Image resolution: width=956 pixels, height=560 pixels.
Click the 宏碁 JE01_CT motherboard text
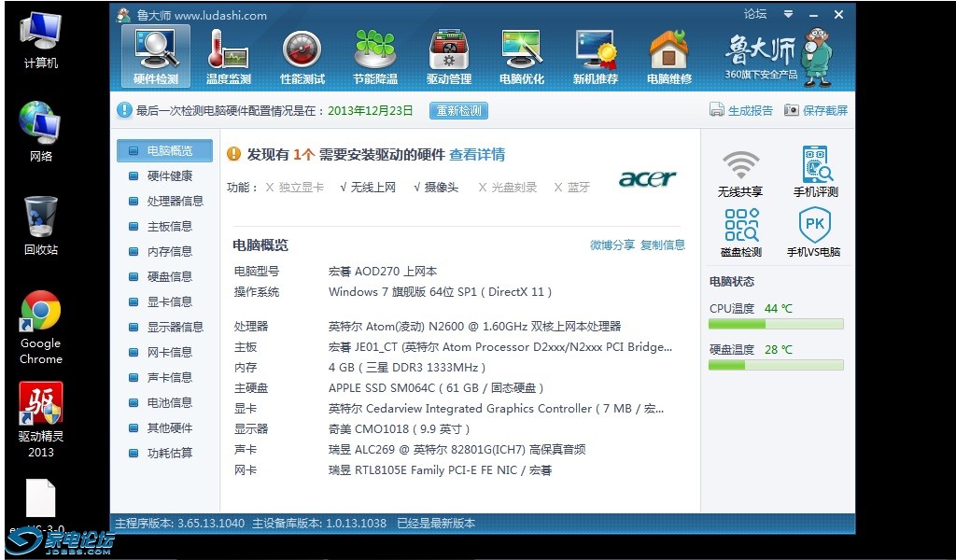click(x=500, y=347)
